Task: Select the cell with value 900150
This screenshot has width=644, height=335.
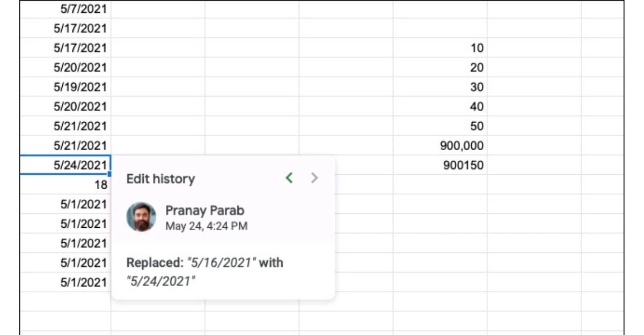Action: click(440, 165)
